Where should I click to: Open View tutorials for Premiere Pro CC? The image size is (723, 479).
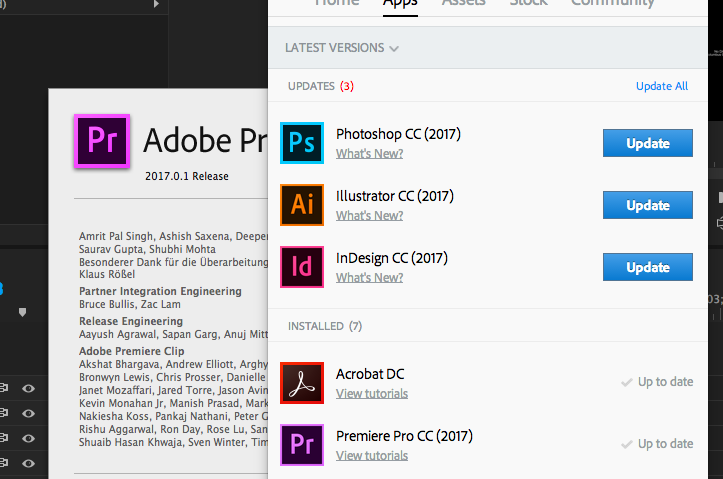(372, 455)
